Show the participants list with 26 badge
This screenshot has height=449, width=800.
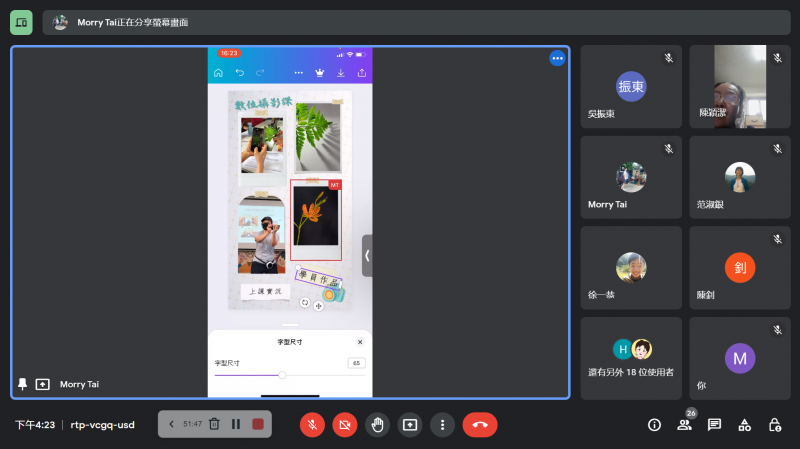coord(684,425)
